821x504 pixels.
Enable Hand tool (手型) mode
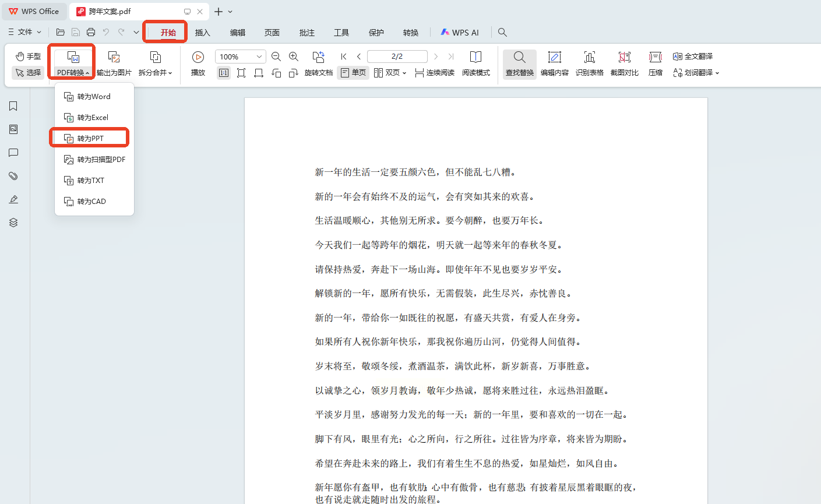(x=28, y=57)
